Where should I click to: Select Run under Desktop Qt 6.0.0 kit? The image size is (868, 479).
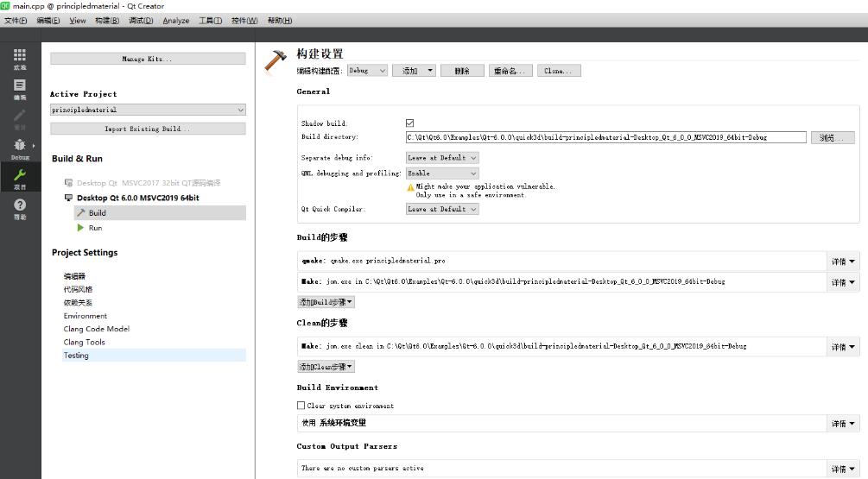(x=95, y=227)
